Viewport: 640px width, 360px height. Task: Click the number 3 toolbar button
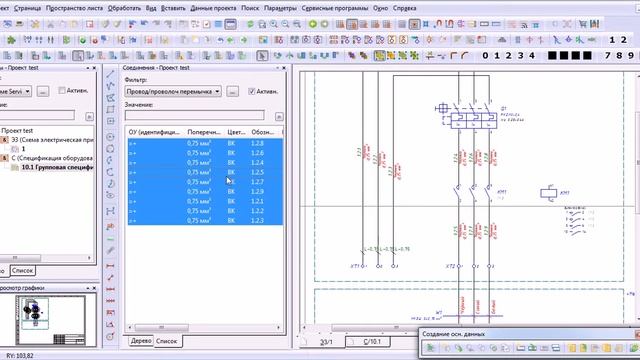point(520,56)
